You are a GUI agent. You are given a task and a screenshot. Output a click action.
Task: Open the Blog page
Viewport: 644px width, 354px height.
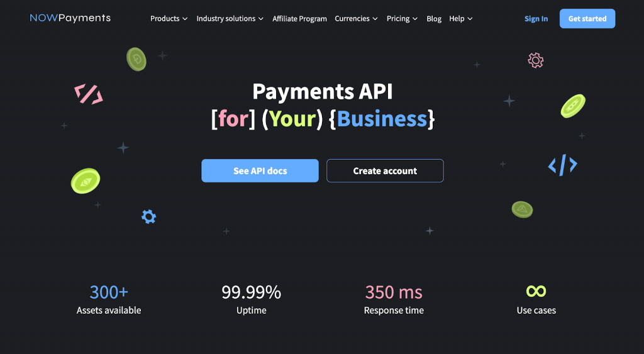[x=434, y=19]
